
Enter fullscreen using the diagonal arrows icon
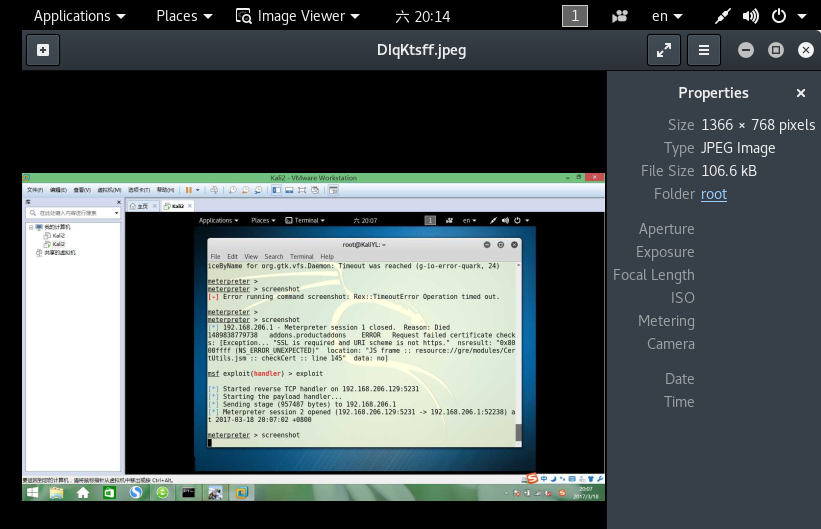[664, 50]
